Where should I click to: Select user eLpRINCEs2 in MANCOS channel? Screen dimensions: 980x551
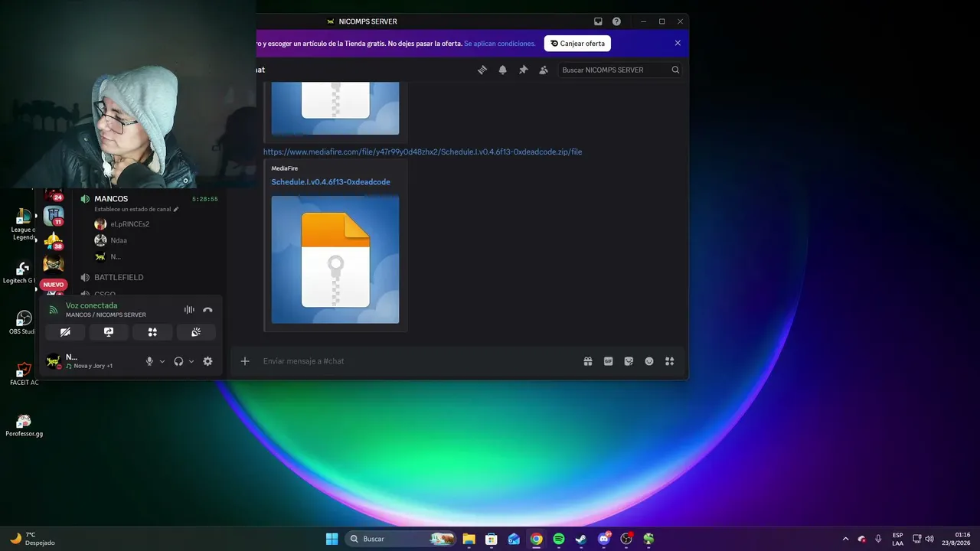click(129, 224)
